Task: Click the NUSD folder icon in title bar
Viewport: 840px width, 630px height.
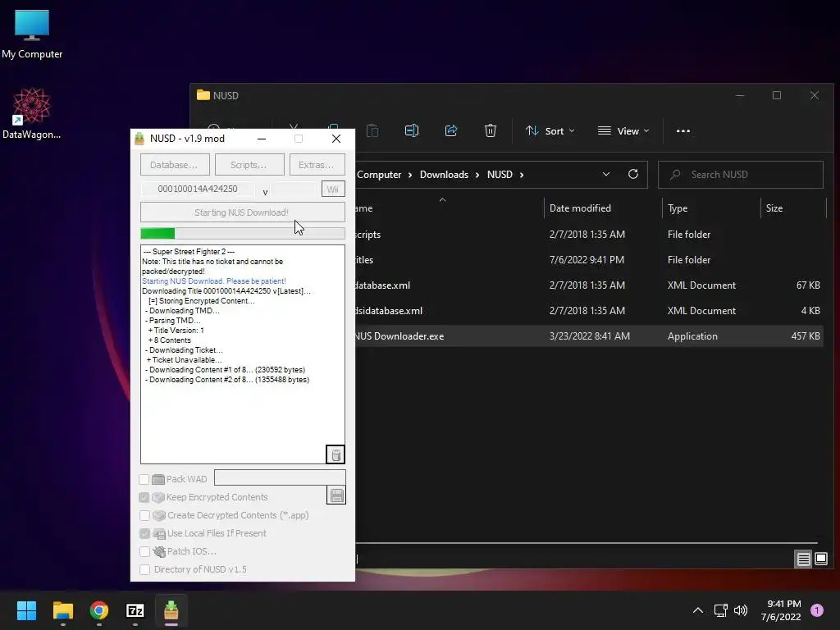Action: 203,95
